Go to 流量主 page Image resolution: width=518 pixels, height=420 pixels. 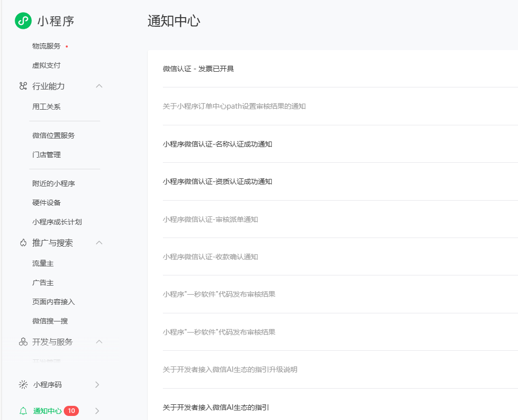[43, 263]
